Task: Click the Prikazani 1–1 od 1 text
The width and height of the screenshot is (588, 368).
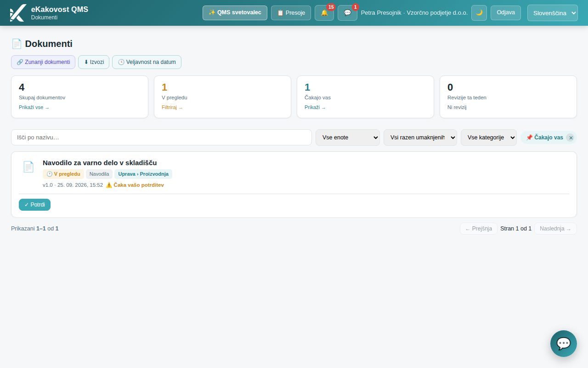Action: click(x=35, y=229)
